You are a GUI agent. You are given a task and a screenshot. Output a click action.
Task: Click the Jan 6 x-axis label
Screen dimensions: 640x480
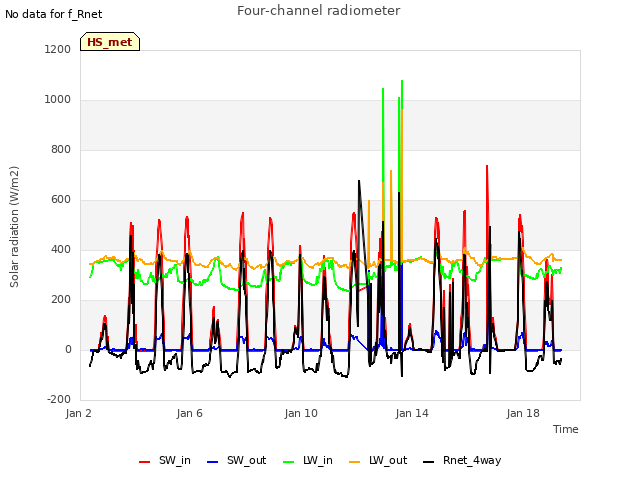point(189,413)
